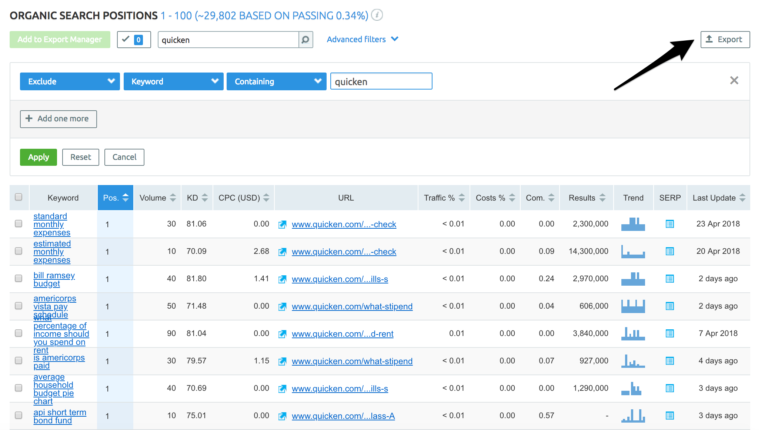Open trend chart for bill ramsey budget
The height and width of the screenshot is (430, 768).
tap(633, 279)
